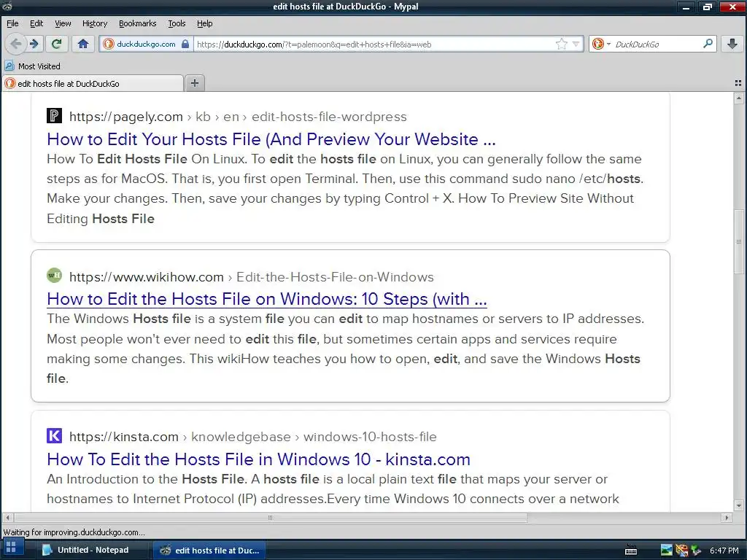This screenshot has width=747, height=560.
Task: Open the search engine selector dropdown
Action: point(601,44)
